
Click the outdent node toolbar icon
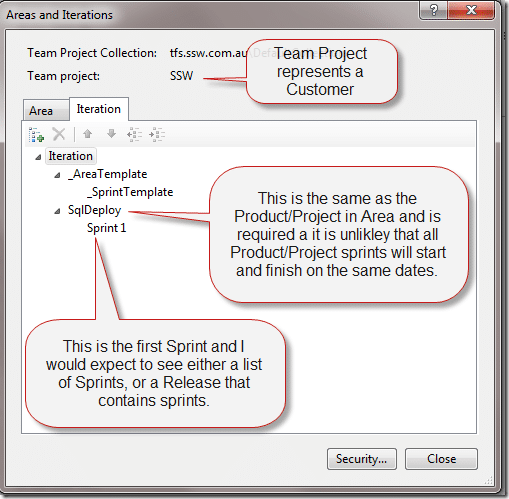pyautogui.click(x=134, y=134)
